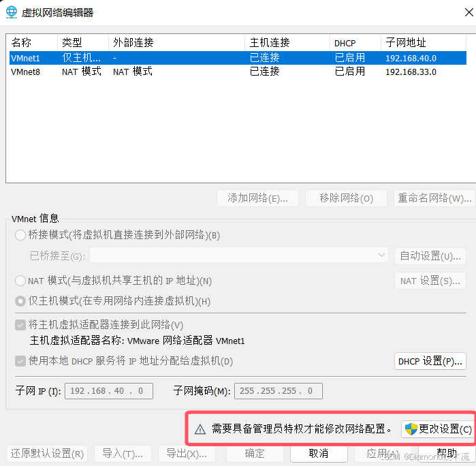Close the 虚拟网络编辑器 window
476x466 pixels.
click(x=469, y=12)
